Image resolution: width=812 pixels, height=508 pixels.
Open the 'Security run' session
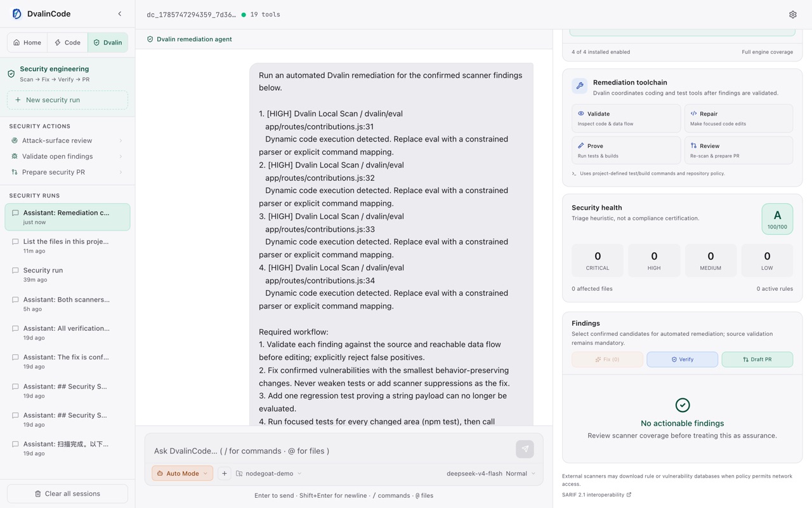click(67, 275)
